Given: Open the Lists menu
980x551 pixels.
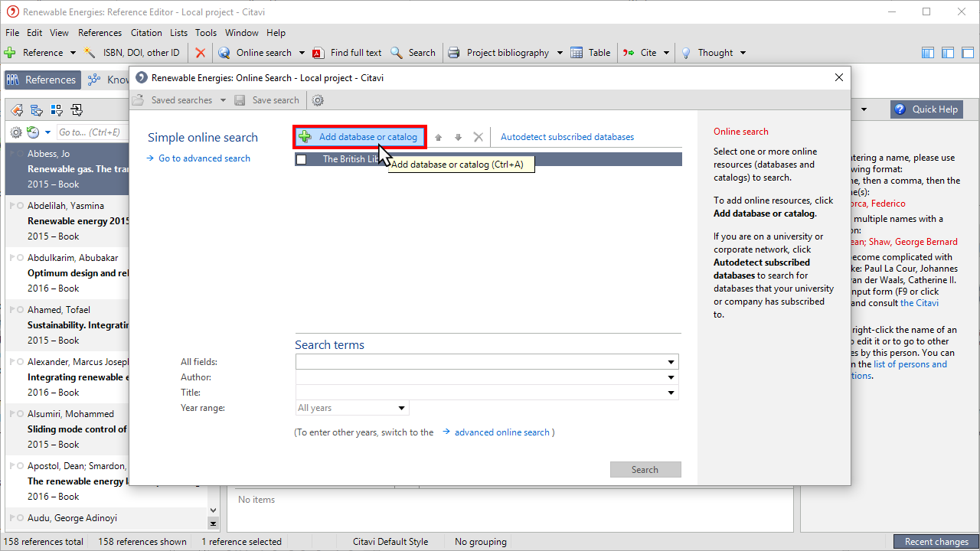Looking at the screenshot, I should click(179, 33).
